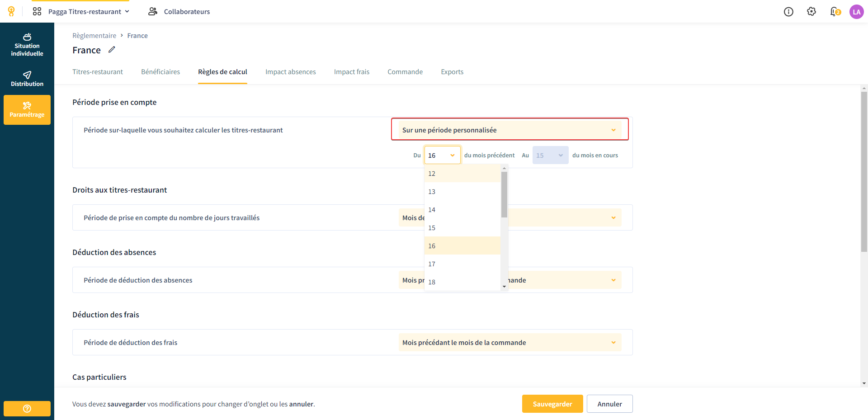Select day 18 in the list
The height and width of the screenshot is (420, 868).
tap(462, 282)
